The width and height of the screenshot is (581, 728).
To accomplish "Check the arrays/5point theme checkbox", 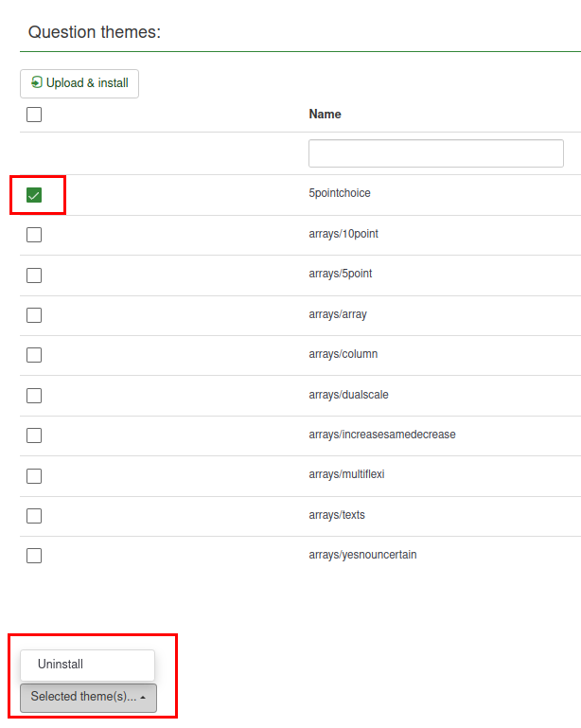I will coord(34,275).
